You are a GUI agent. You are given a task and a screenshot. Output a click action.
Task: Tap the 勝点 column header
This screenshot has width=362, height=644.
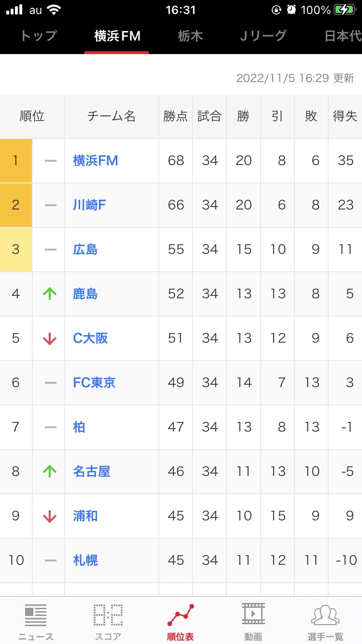pos(176,116)
